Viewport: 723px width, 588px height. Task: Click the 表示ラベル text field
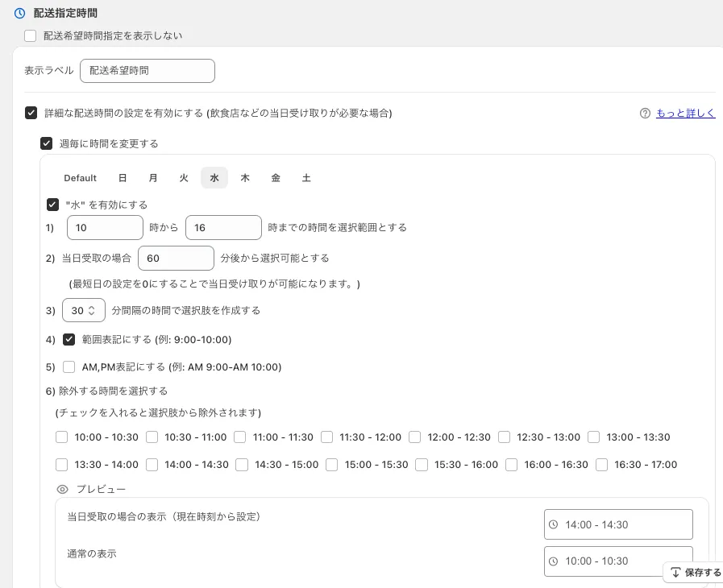pos(148,71)
